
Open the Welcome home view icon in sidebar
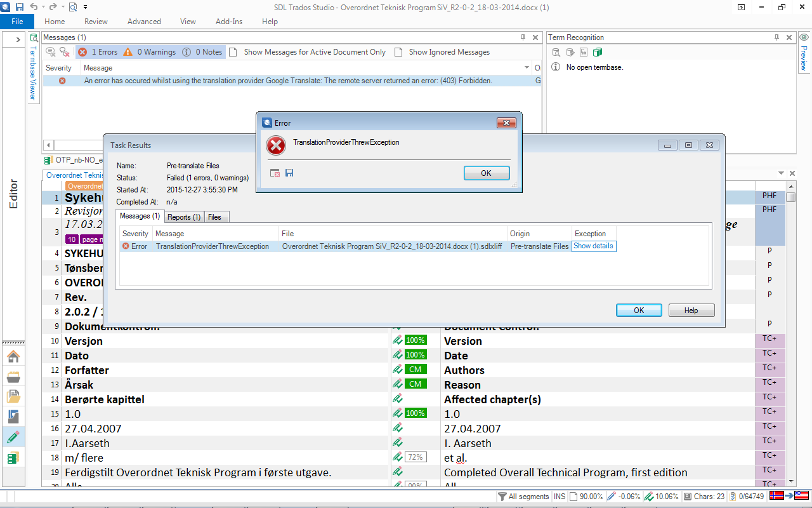click(x=13, y=357)
